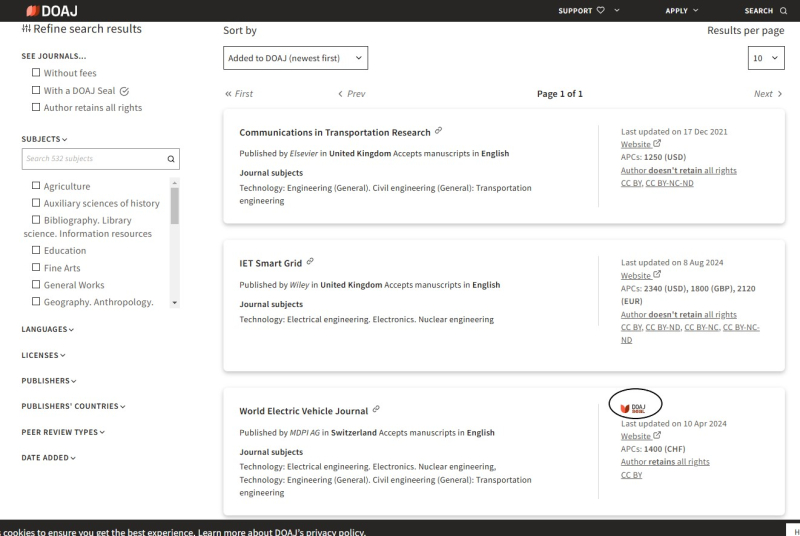The image size is (800, 536).
Task: Open Website link for IET Smart Grid
Action: pos(635,275)
